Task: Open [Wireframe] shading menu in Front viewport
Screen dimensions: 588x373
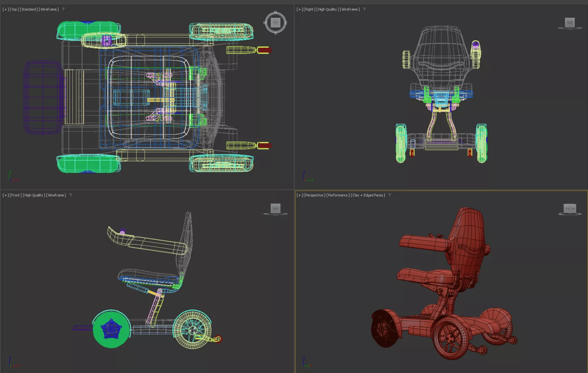Action: click(x=56, y=195)
